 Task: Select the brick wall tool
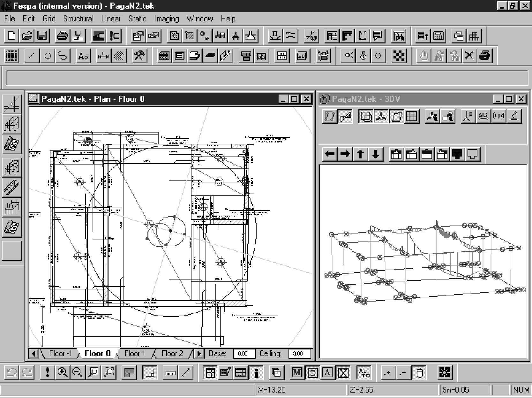point(164,56)
